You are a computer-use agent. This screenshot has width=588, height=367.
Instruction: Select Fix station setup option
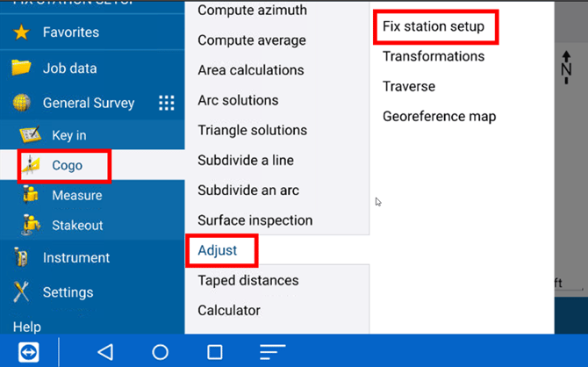434,26
